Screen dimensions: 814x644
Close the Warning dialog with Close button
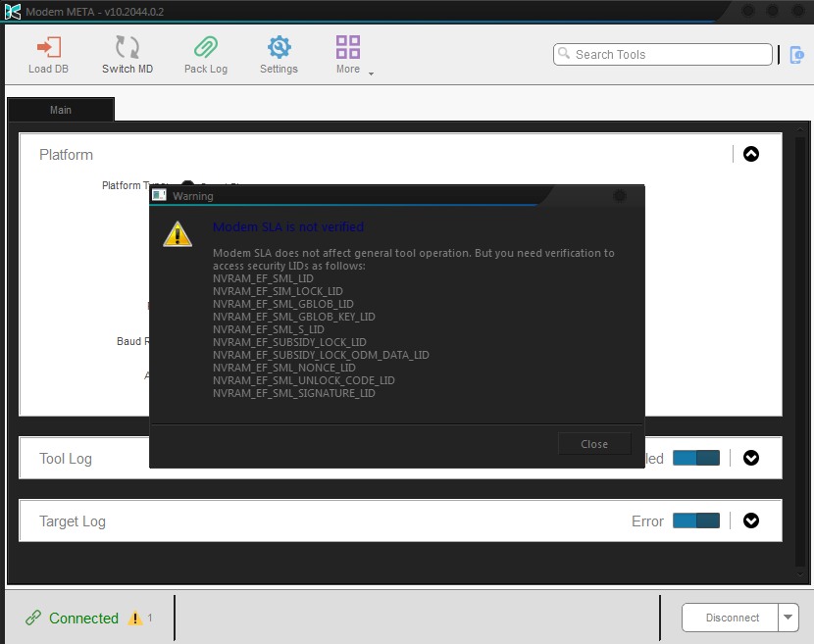click(594, 444)
